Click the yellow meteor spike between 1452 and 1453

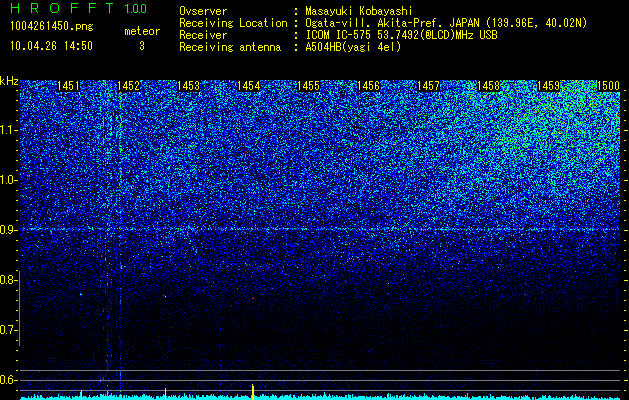pos(165,394)
